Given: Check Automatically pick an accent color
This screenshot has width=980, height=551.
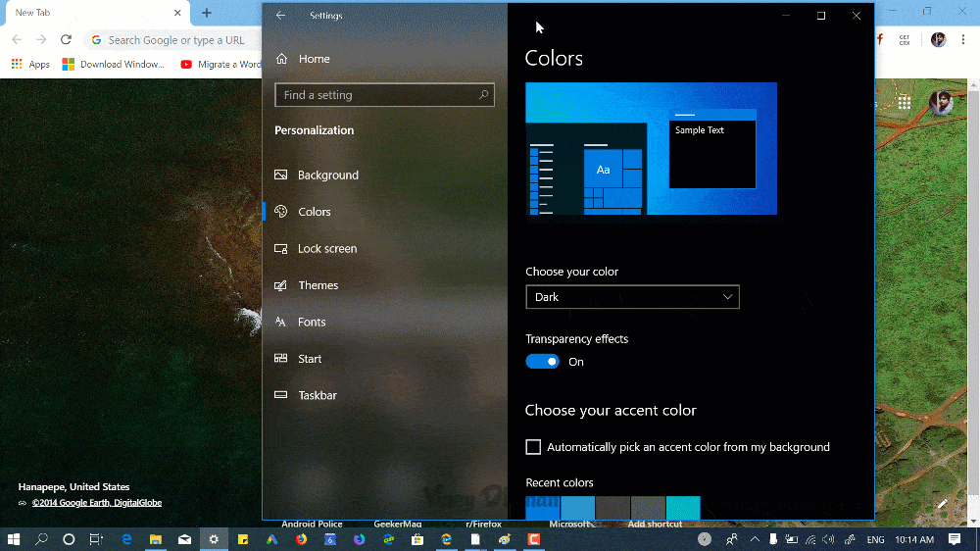Looking at the screenshot, I should click(533, 447).
